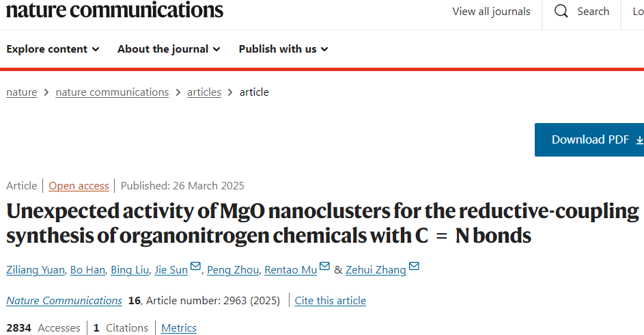
Task: Click envelope icon after Zehui Zhang
Action: (x=414, y=267)
